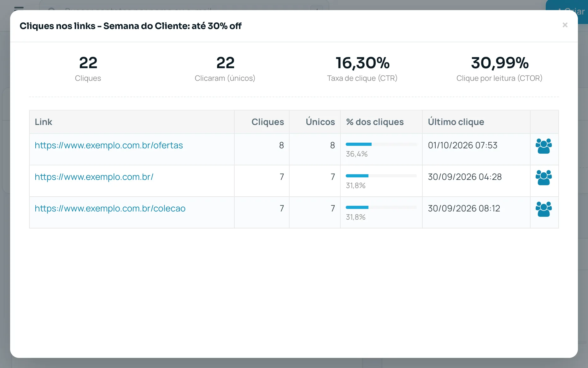Click the Clique por leitura (CTOR) label
The width and height of the screenshot is (588, 368).
[x=499, y=78]
